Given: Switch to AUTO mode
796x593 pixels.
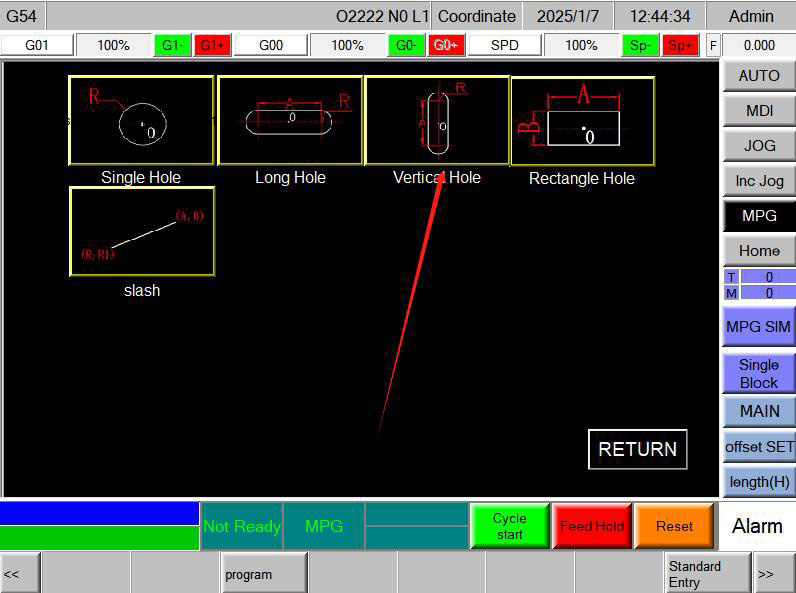Looking at the screenshot, I should tap(759, 76).
